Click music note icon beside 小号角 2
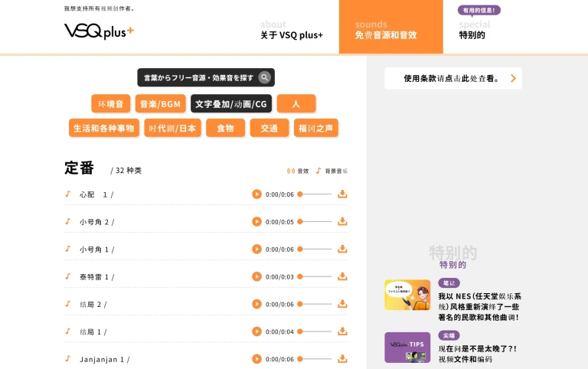This screenshot has width=588, height=369. pyautogui.click(x=68, y=221)
